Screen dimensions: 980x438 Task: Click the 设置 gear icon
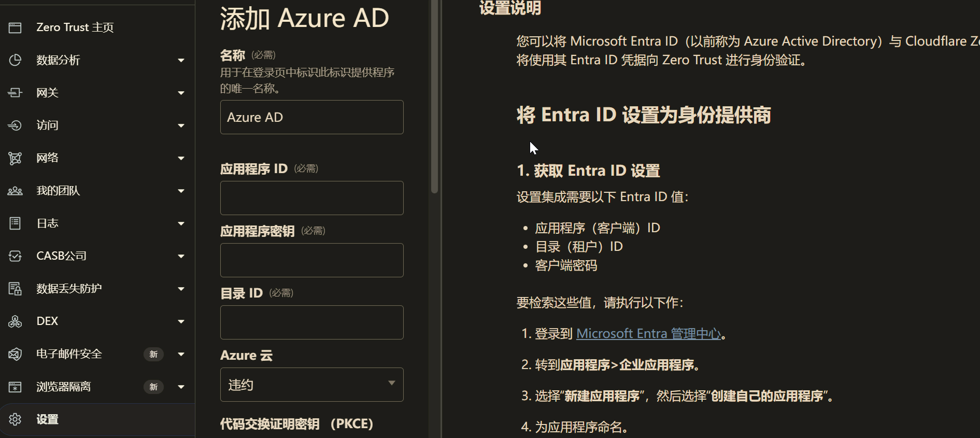pyautogui.click(x=15, y=419)
